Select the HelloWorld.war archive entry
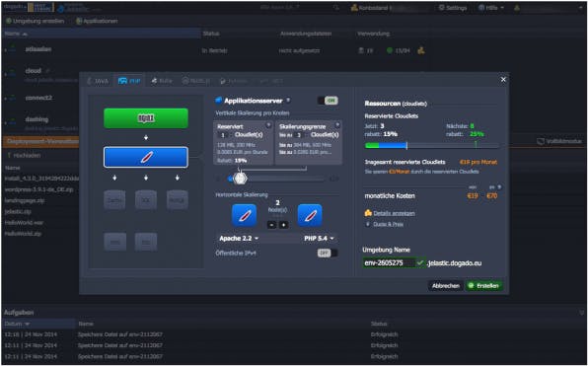The height and width of the screenshot is (366, 588). coord(24,223)
